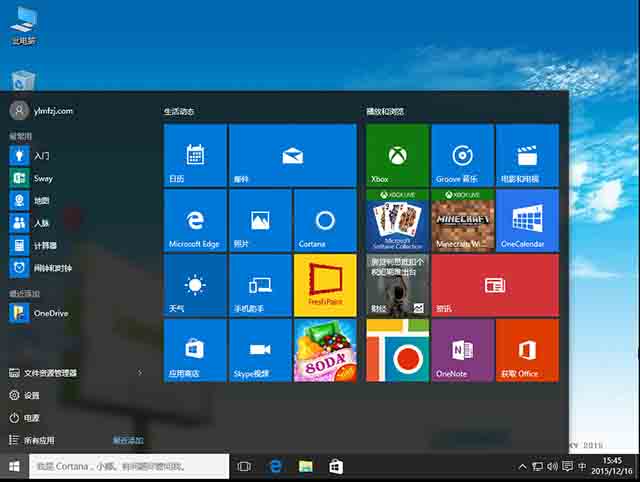Open the Xbox tile
Viewport: 640px width, 482px height.
tap(397, 155)
